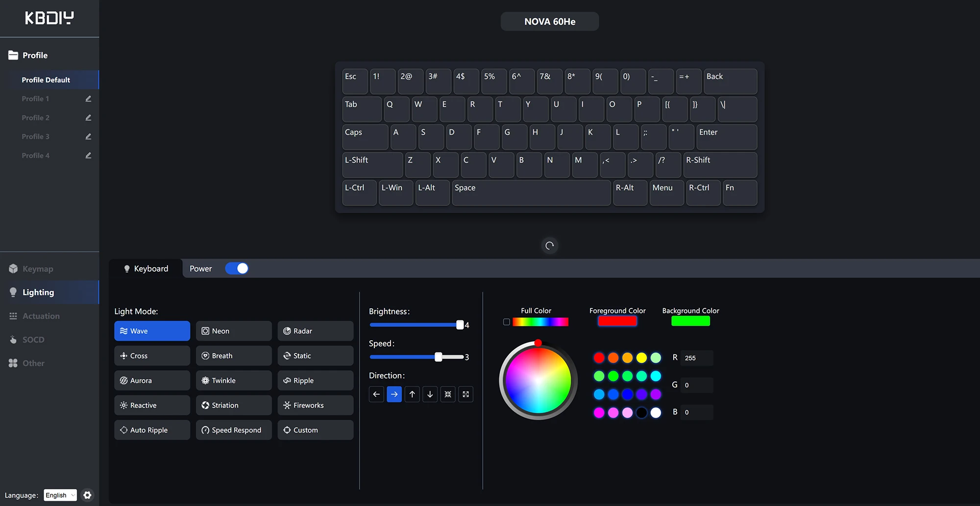Screen dimensions: 980x506
Task: Click the edit pencil for Profile 3
Action: click(x=88, y=136)
